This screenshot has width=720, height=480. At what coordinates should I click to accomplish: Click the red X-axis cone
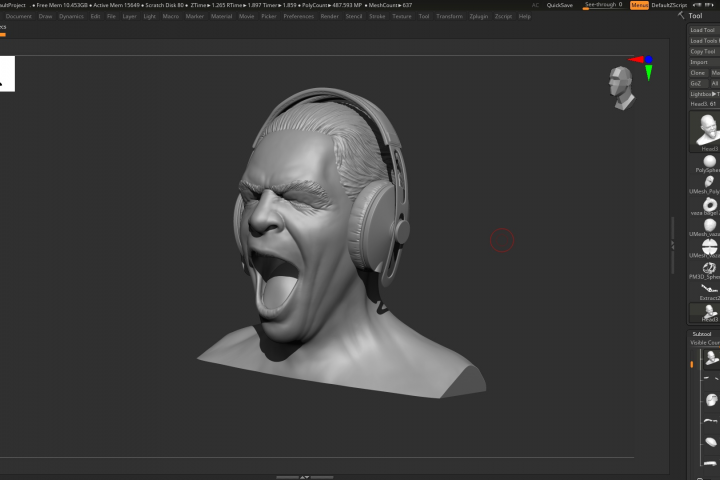click(636, 59)
